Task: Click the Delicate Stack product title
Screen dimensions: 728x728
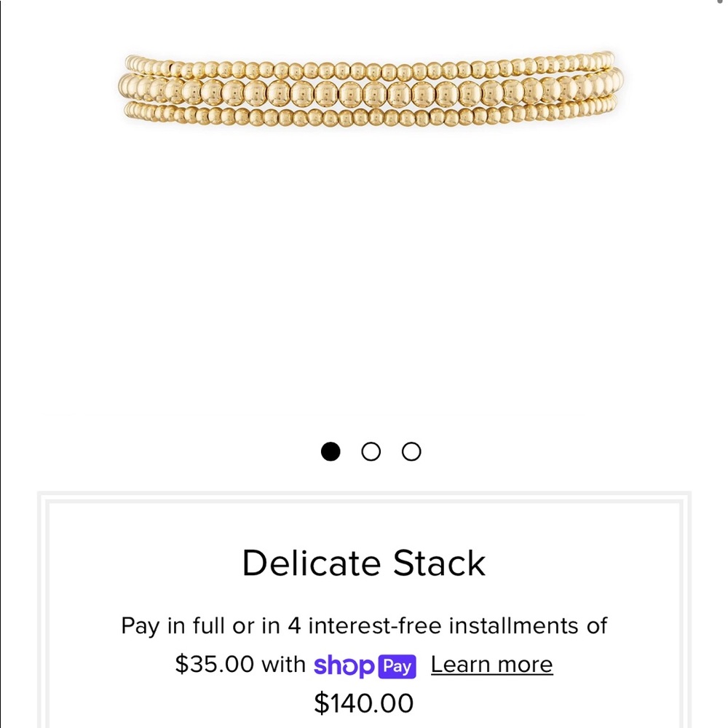Action: tap(364, 563)
